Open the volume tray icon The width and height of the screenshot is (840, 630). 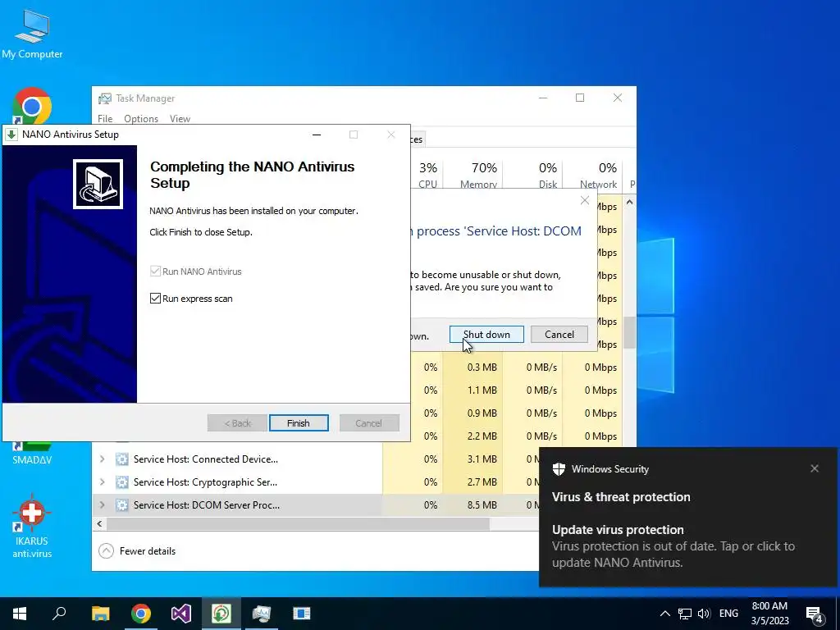coord(704,614)
